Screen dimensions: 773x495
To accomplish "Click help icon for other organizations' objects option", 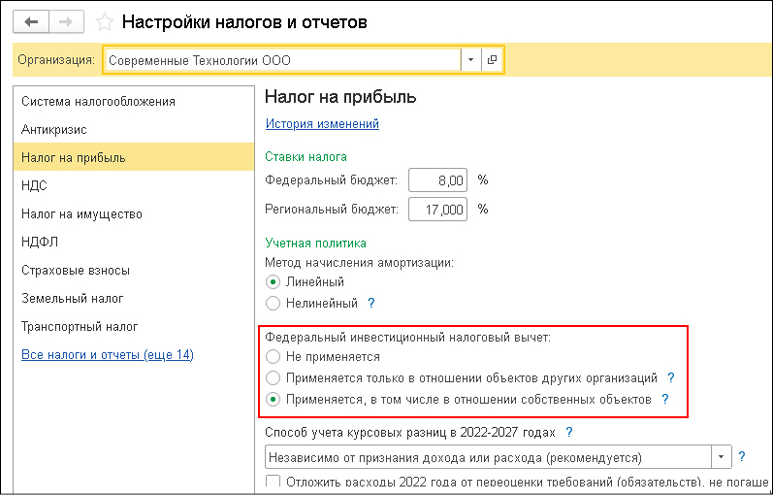I will [x=671, y=378].
